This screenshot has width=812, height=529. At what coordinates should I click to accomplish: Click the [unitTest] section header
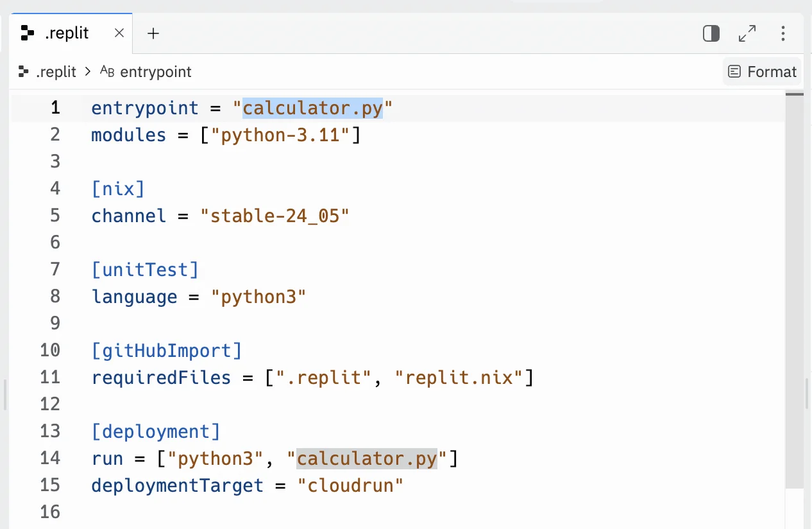[x=145, y=270]
